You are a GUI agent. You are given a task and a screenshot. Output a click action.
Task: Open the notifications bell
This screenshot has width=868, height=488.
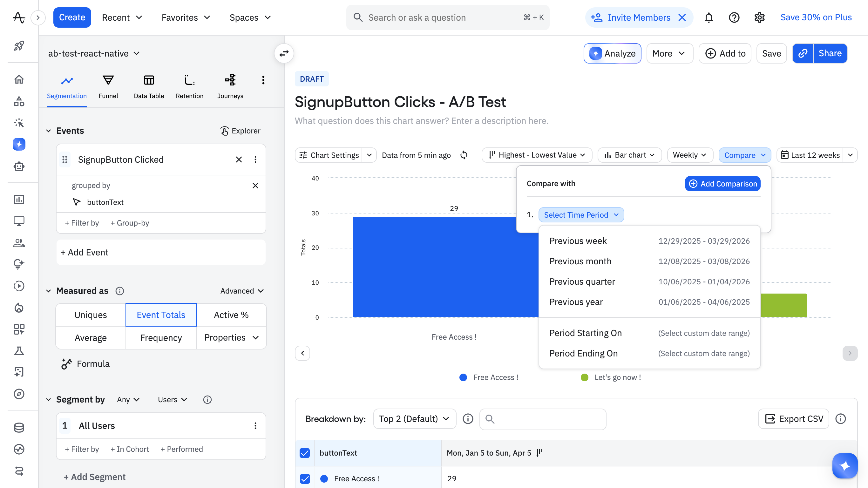pyautogui.click(x=709, y=17)
